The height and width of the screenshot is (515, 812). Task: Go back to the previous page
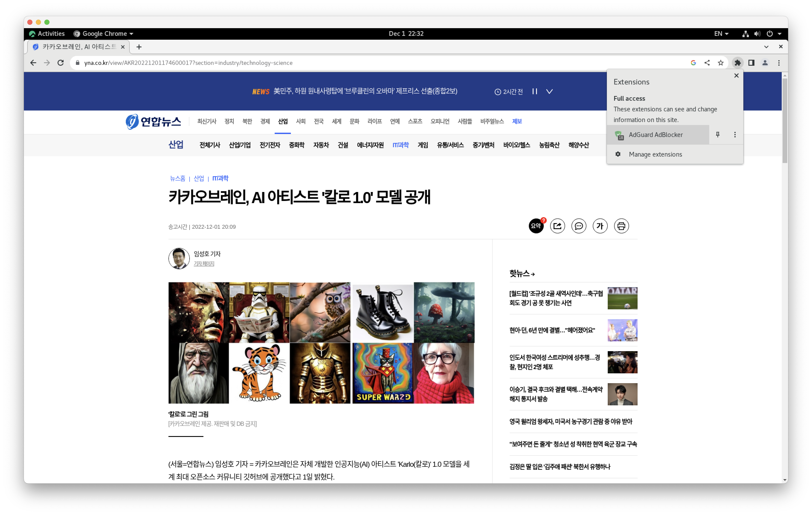click(33, 63)
